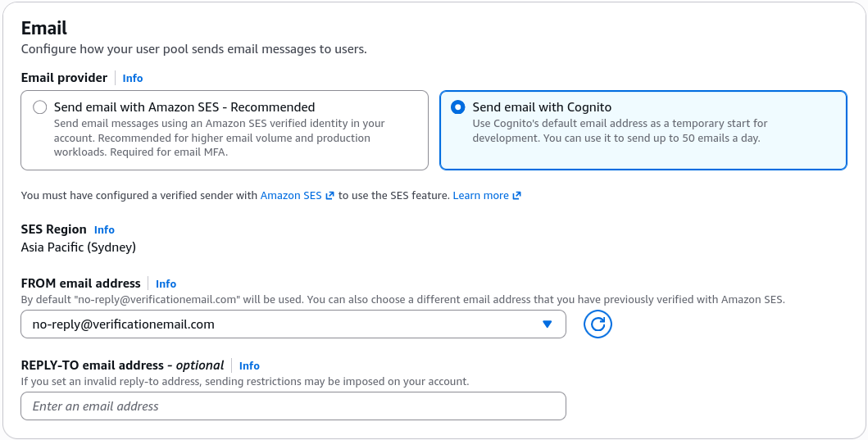The width and height of the screenshot is (868, 440).
Task: Open the FROM email address dropdown
Action: [x=293, y=324]
